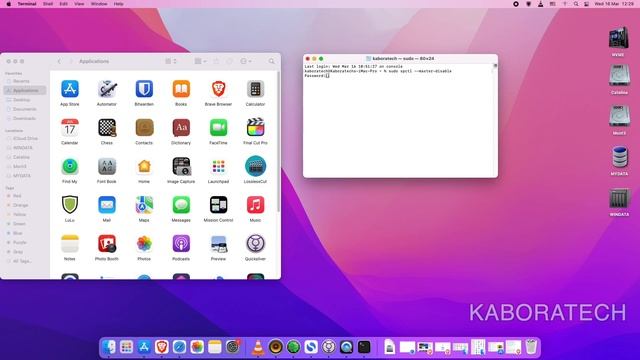Open the Help menu
Image resolution: width=640 pixels, height=360 pixels.
(118, 4)
